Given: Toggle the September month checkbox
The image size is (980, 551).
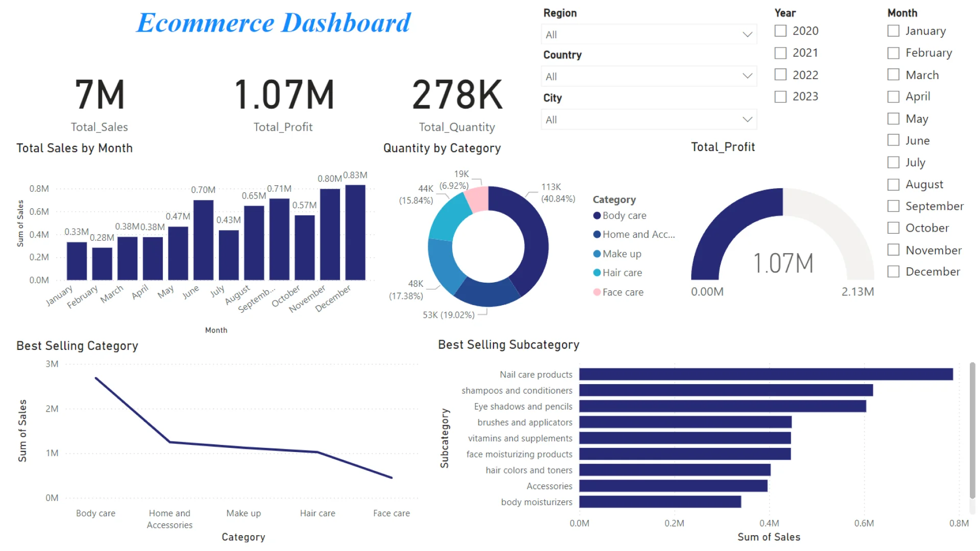Looking at the screenshot, I should [893, 206].
